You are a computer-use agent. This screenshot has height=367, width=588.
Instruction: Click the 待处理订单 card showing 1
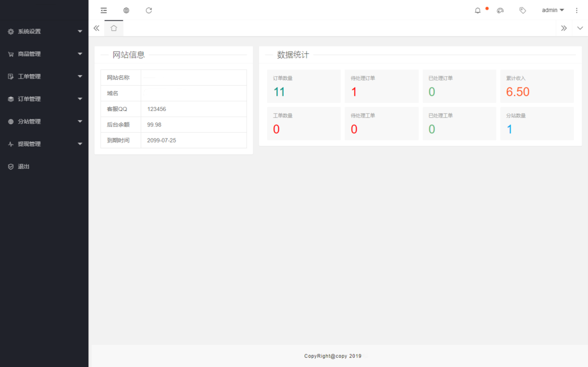pos(381,86)
